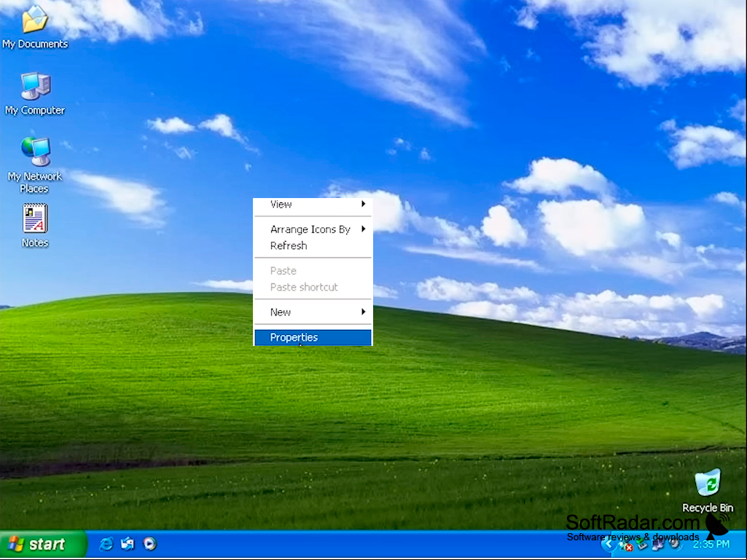
Task: Open the View submenu in the context menu
Action: click(x=313, y=205)
